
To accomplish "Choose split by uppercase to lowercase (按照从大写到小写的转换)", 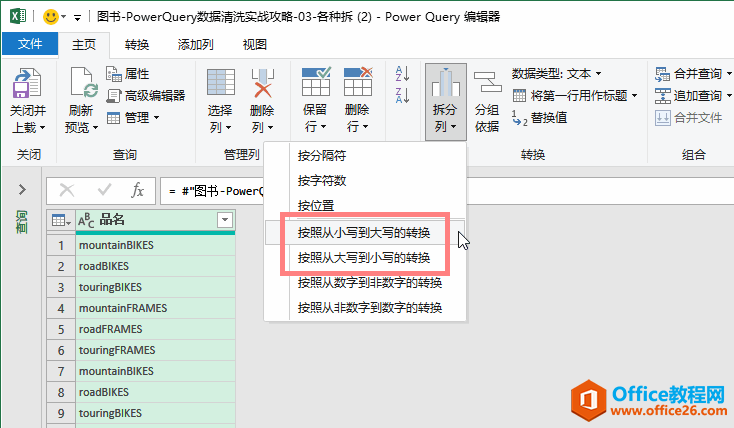I will (x=365, y=258).
